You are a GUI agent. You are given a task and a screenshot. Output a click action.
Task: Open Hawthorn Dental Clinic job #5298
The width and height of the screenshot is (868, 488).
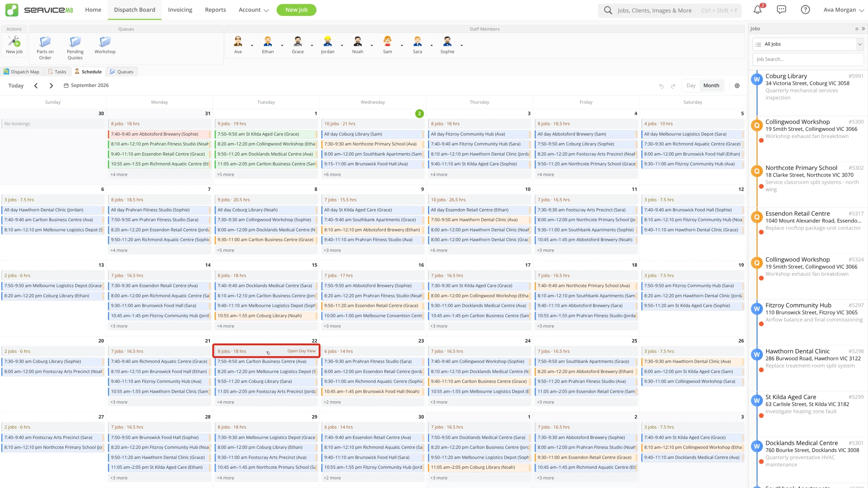[808, 368]
